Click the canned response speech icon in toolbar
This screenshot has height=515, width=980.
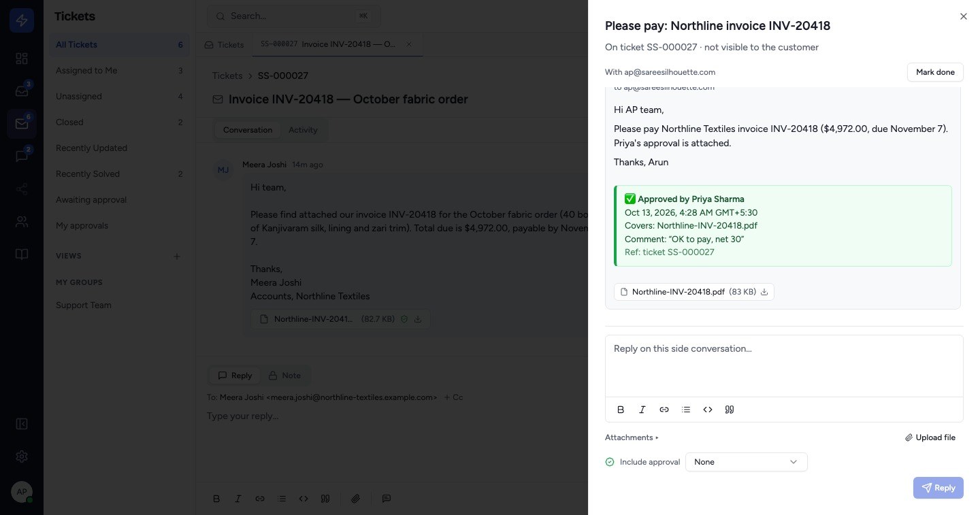[x=387, y=499]
